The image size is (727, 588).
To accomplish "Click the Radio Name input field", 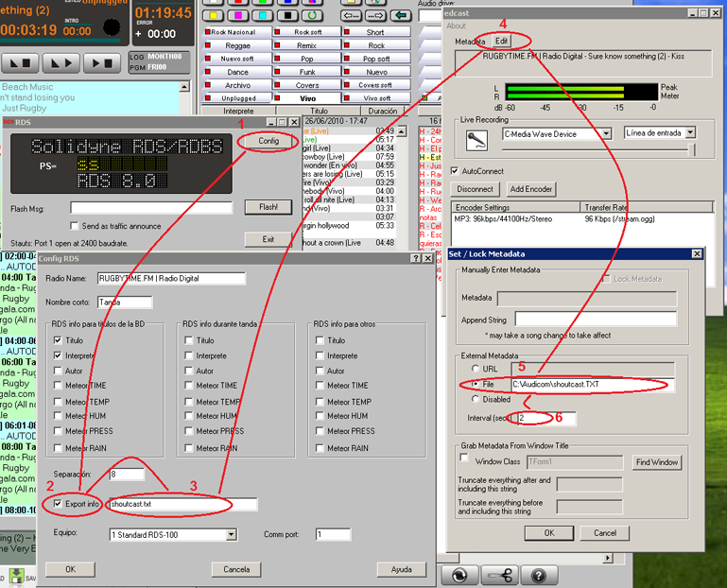I will point(171,278).
